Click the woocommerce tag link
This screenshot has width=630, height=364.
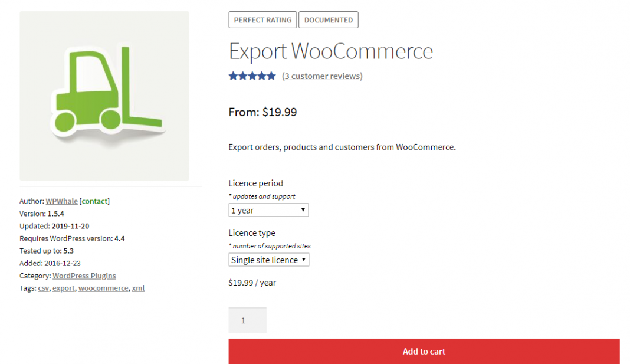click(x=103, y=288)
